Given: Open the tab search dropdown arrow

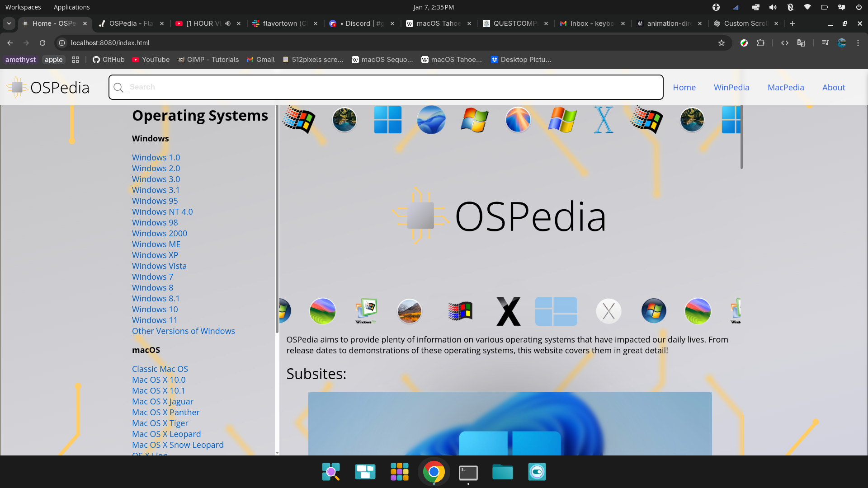Looking at the screenshot, I should (9, 23).
